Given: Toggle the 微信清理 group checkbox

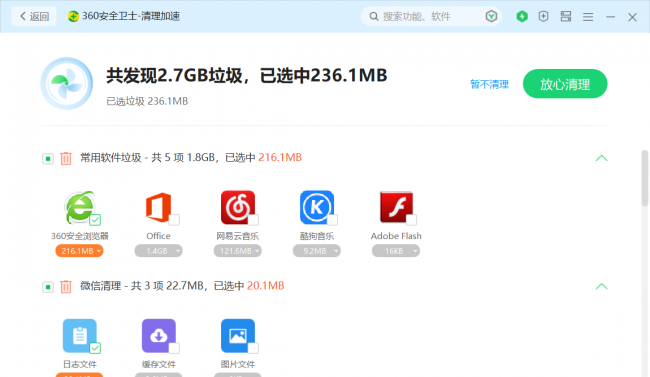Looking at the screenshot, I should [x=48, y=287].
